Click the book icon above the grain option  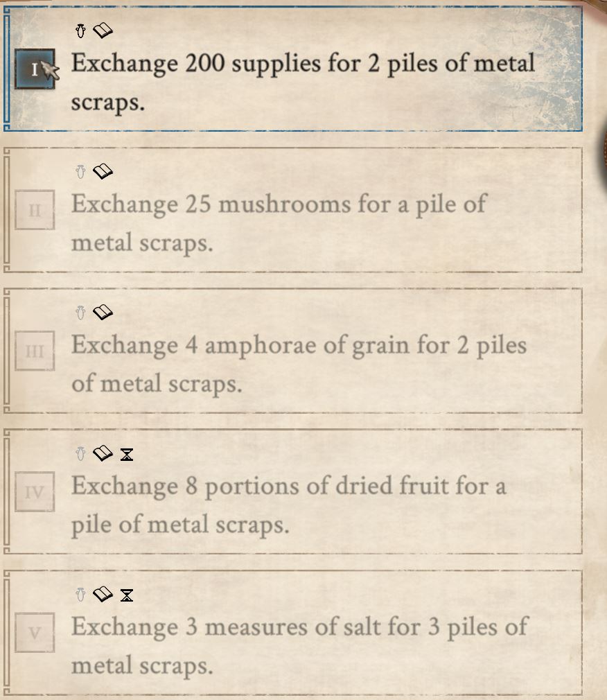pyautogui.click(x=102, y=313)
